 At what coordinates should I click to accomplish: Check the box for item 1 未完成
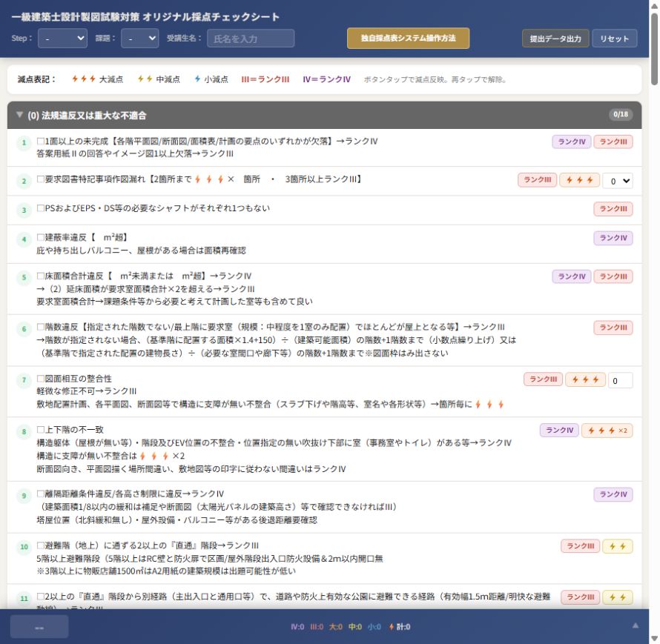point(40,141)
